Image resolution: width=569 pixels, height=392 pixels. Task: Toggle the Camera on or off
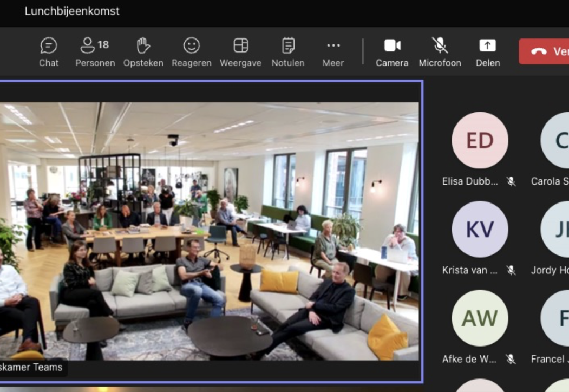[x=392, y=52]
